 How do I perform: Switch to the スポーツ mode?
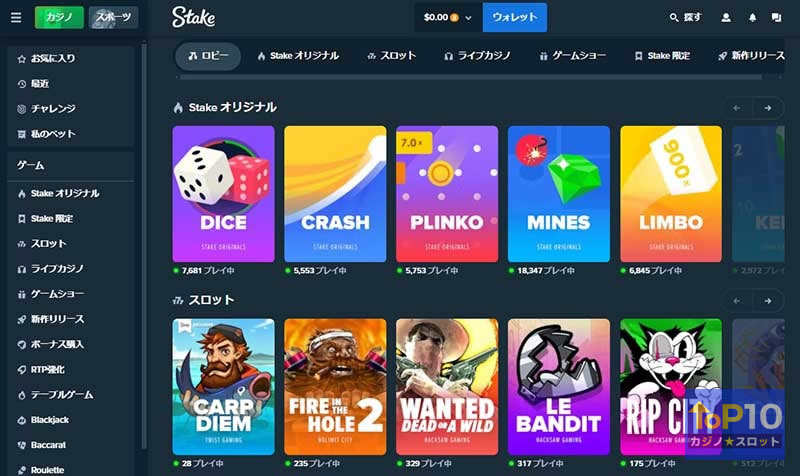coord(113,17)
